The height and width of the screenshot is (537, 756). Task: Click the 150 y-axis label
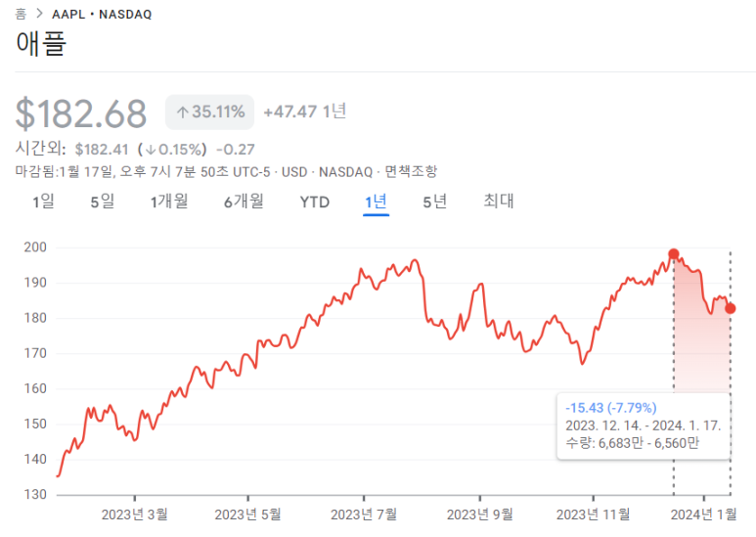[35, 425]
